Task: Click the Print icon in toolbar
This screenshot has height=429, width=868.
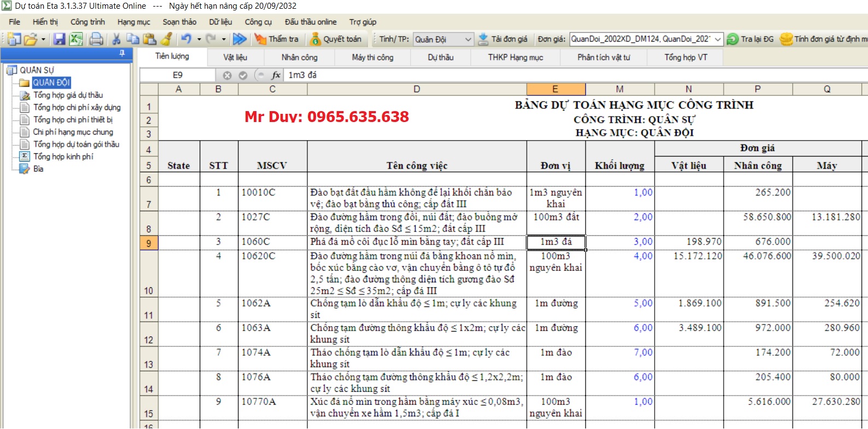Action: 96,39
